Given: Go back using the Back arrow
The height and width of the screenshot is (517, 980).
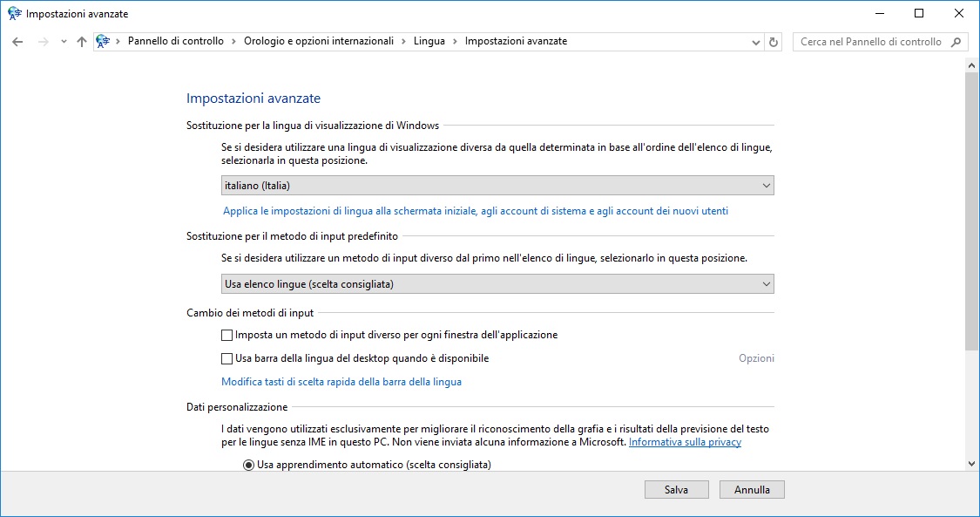Looking at the screenshot, I should (x=17, y=42).
